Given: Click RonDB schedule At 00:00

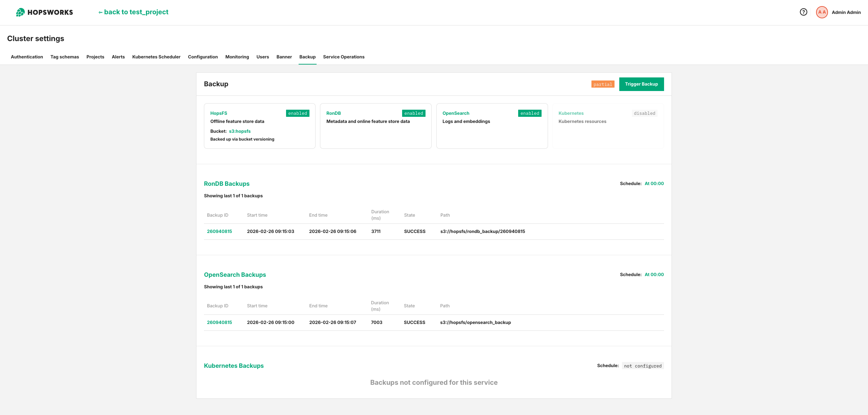Looking at the screenshot, I should click(654, 183).
